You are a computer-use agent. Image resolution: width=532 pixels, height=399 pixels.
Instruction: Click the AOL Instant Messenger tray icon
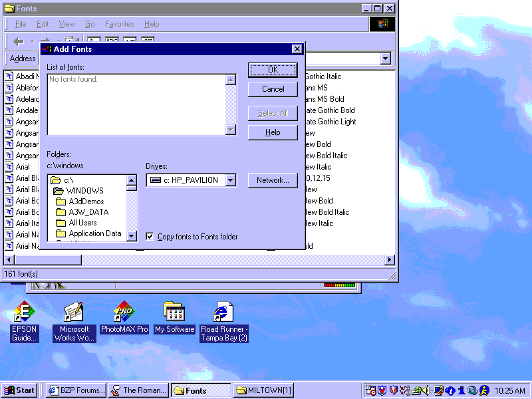484,390
